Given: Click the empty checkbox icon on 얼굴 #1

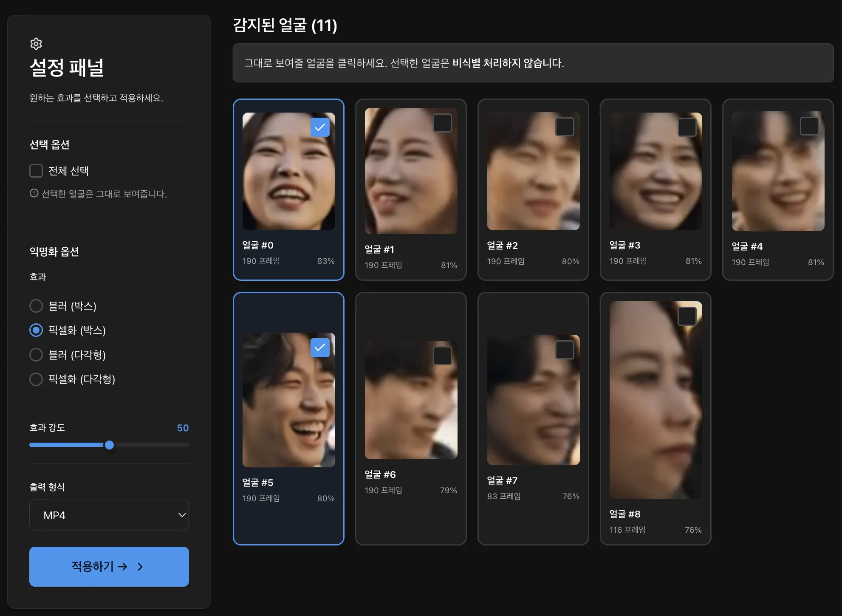Looking at the screenshot, I should [442, 123].
